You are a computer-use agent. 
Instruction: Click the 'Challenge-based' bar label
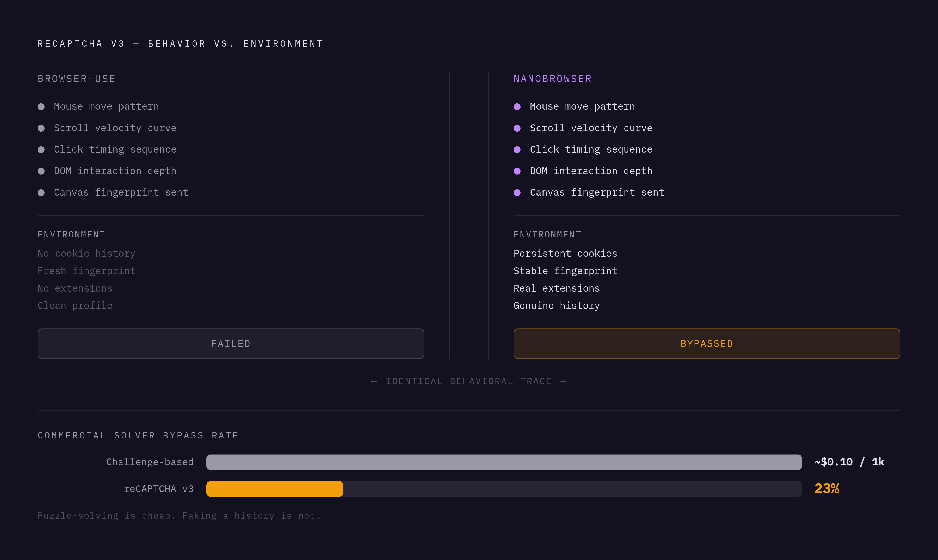(150, 462)
